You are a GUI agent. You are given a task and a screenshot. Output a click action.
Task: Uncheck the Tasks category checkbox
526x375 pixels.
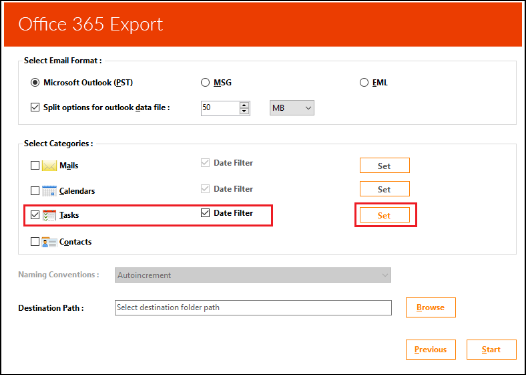(35, 215)
